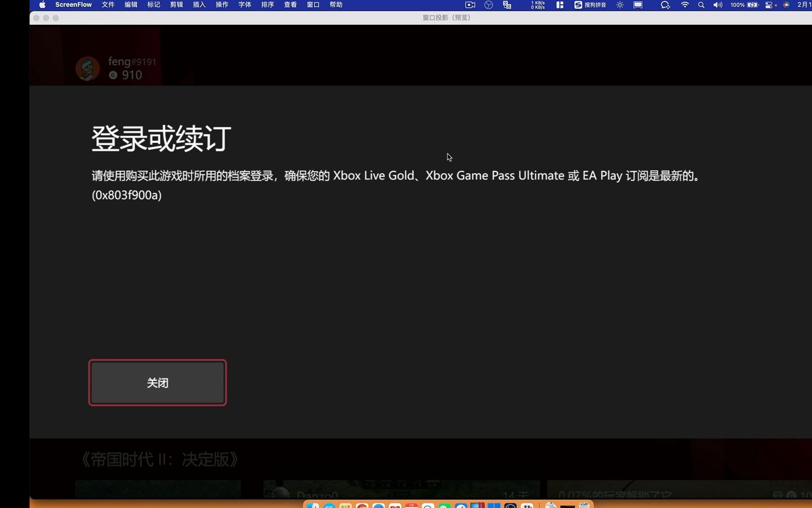Click the brightness control icon in menu bar
Viewport: 812px width, 508px height.
coord(620,5)
